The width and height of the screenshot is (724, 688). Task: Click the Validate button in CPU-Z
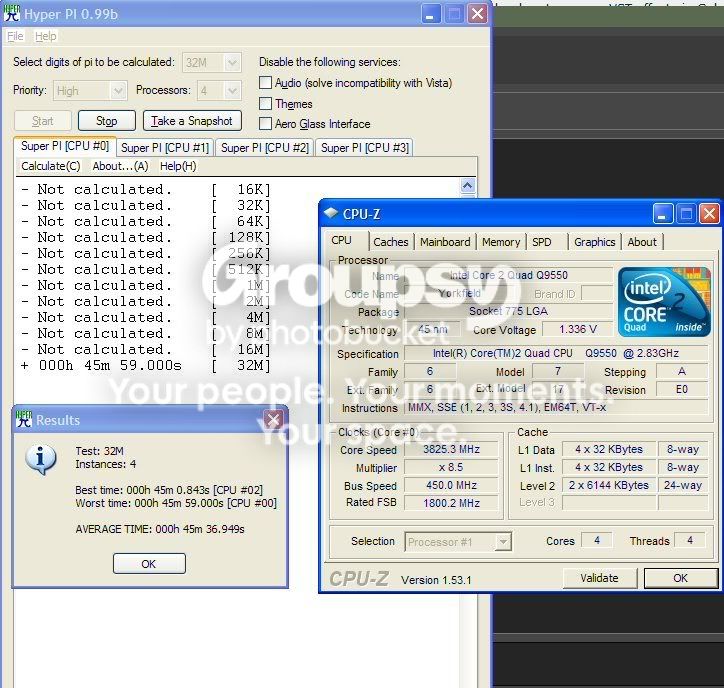point(600,578)
